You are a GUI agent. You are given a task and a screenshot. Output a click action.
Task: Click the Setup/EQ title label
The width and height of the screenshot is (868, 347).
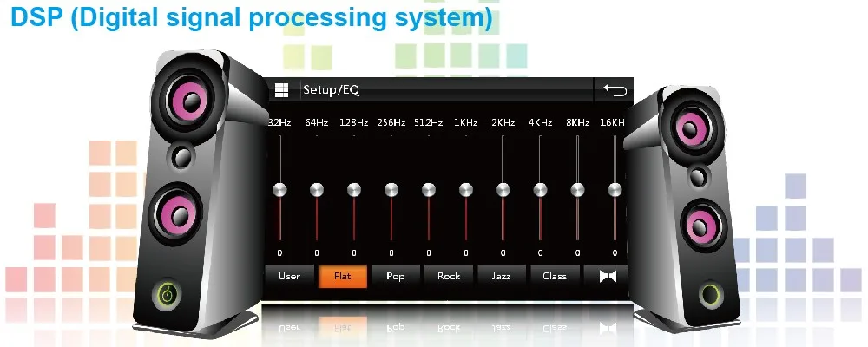click(331, 90)
